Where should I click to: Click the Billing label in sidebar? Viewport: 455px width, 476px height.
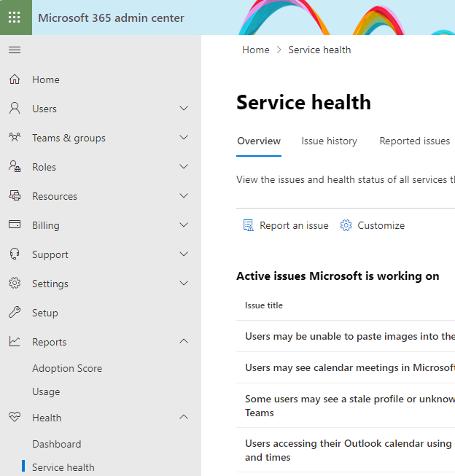point(46,225)
